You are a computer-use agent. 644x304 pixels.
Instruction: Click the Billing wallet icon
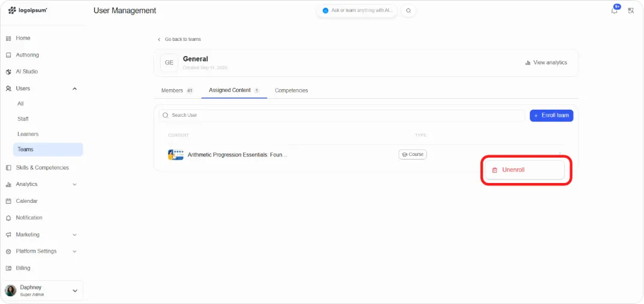point(8,268)
